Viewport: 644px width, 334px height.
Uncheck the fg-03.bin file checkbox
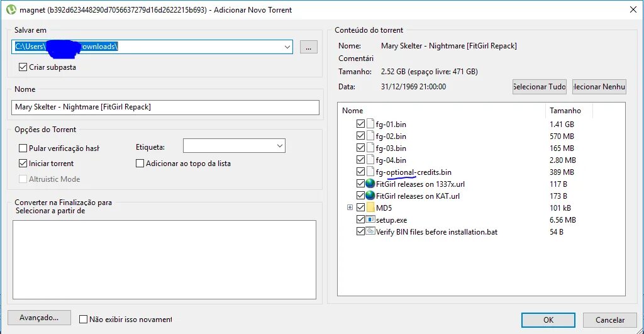coord(360,147)
